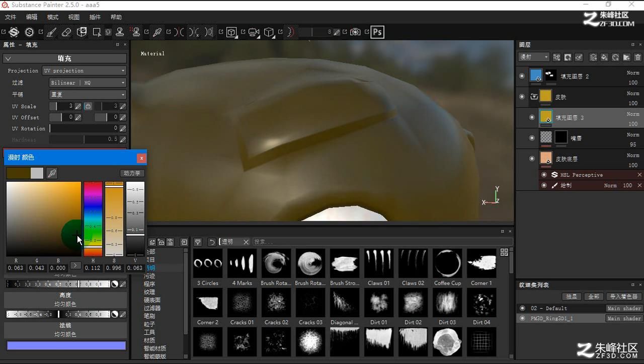Click the camera screenshot icon in toolbar
The width and height of the screenshot is (644, 364).
355,32
